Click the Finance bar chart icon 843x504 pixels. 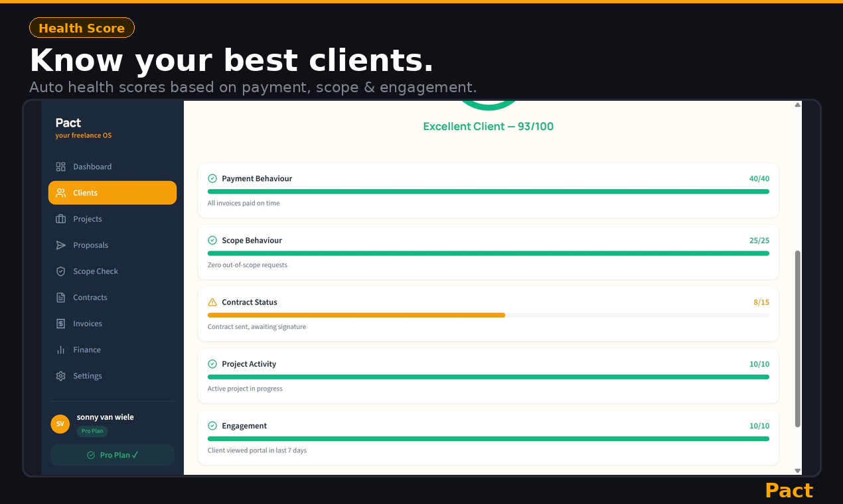pos(60,349)
